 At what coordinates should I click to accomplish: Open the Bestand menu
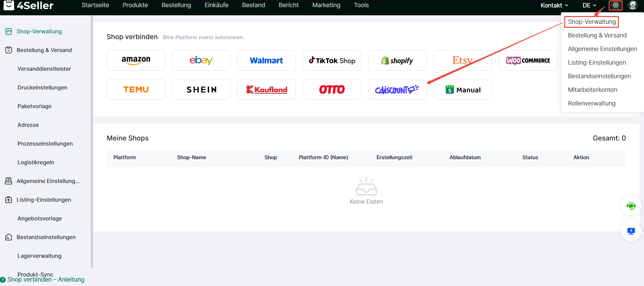pyautogui.click(x=254, y=5)
